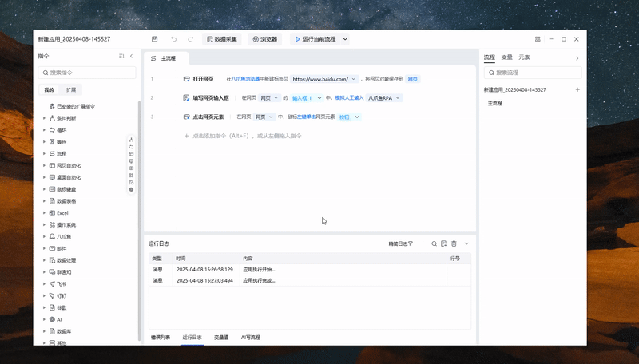639x364 pixels.
Task: Click the 八爪鱼浏览器 link in step 1
Action: 245,79
